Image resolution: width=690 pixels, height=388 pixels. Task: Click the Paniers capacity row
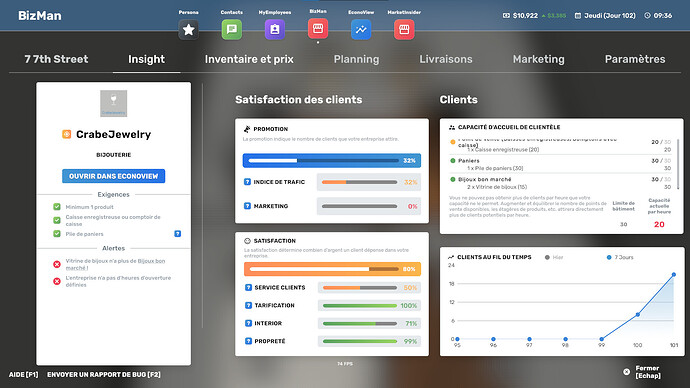pyautogui.click(x=561, y=164)
